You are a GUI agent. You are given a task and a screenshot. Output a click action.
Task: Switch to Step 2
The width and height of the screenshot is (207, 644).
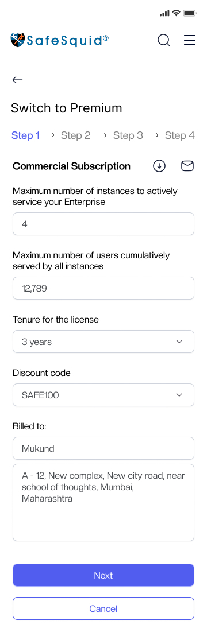(76, 135)
